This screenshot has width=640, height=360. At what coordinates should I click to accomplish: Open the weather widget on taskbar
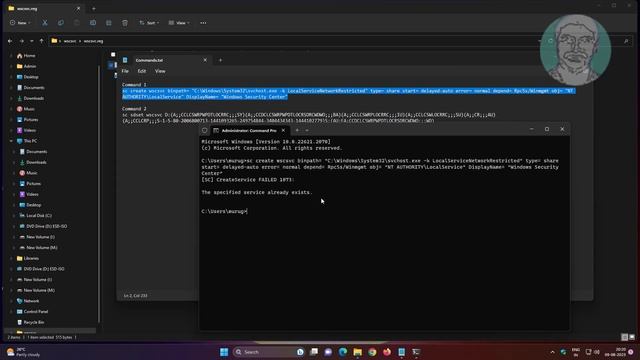(24, 352)
